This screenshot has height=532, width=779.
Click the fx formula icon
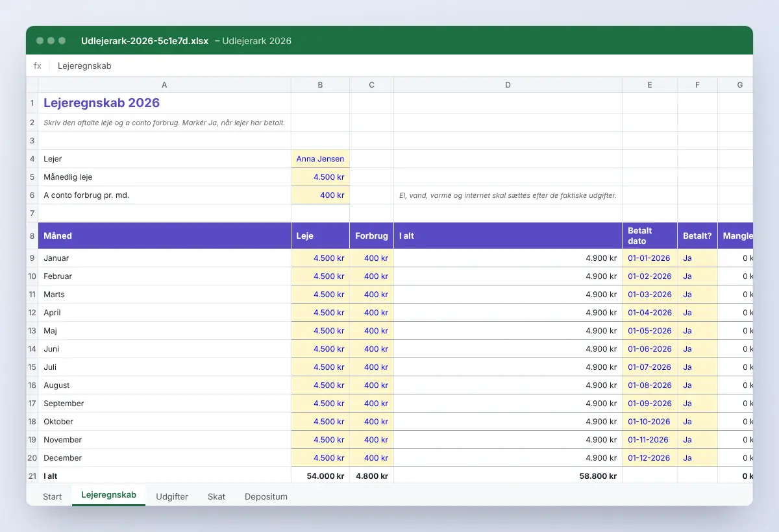[x=38, y=66]
